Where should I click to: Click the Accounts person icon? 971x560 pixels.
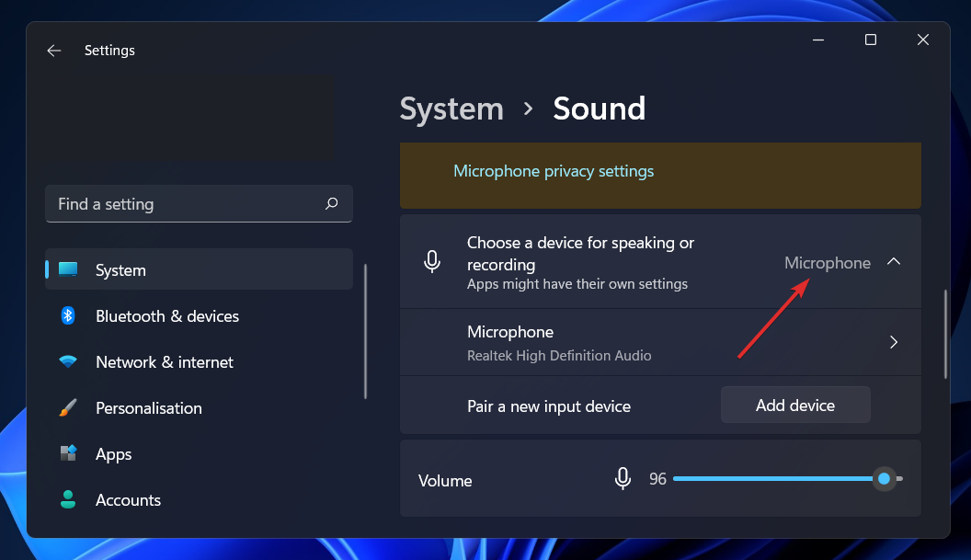(68, 499)
